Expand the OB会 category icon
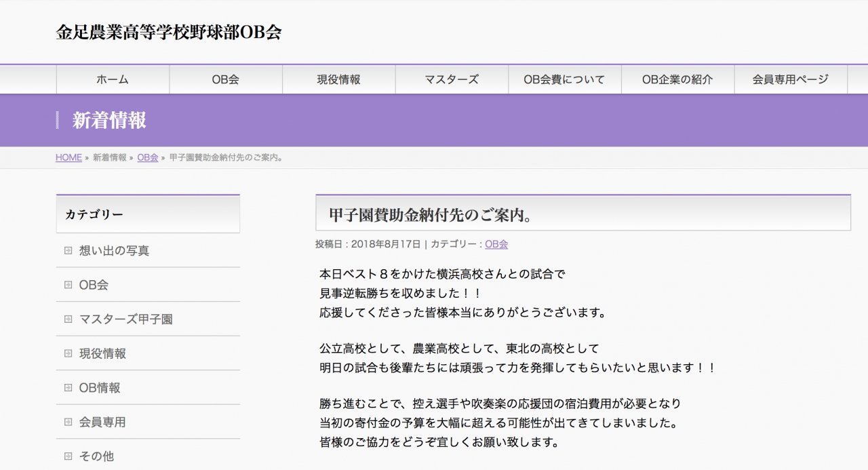 click(66, 285)
